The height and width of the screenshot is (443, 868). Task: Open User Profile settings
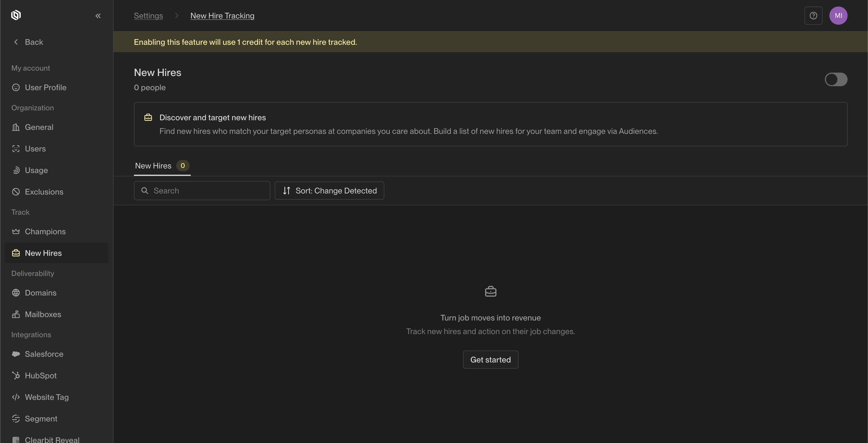pyautogui.click(x=56, y=88)
